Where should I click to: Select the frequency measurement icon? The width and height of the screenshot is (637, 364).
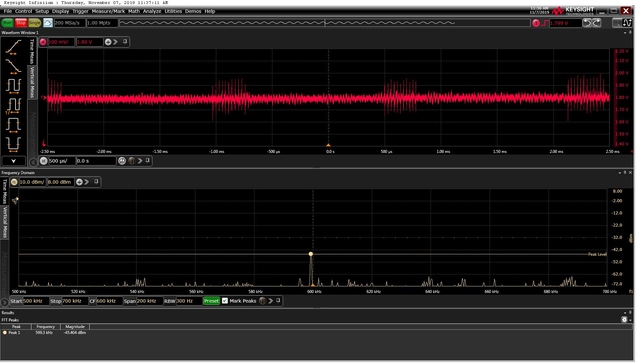tap(13, 106)
